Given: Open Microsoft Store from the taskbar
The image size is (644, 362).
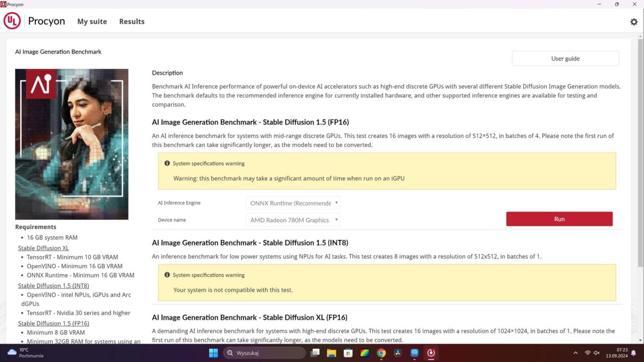Looking at the screenshot, I should click(348, 353).
